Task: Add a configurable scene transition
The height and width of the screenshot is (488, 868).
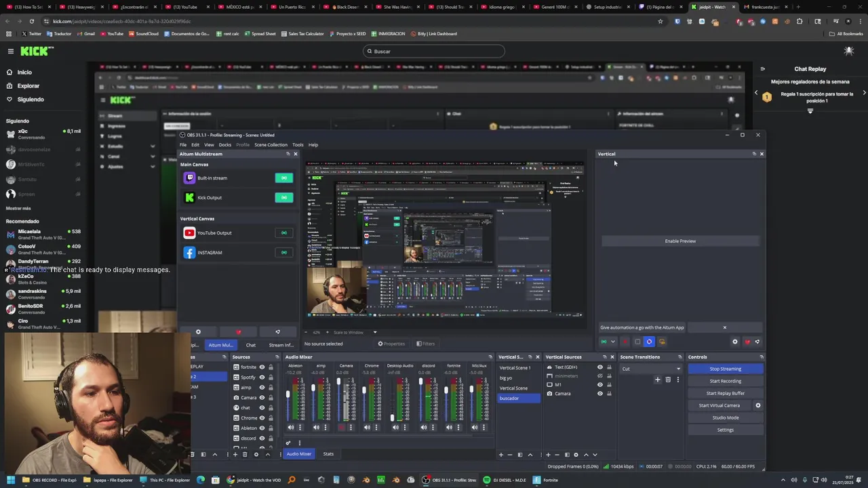Action: coord(657,380)
